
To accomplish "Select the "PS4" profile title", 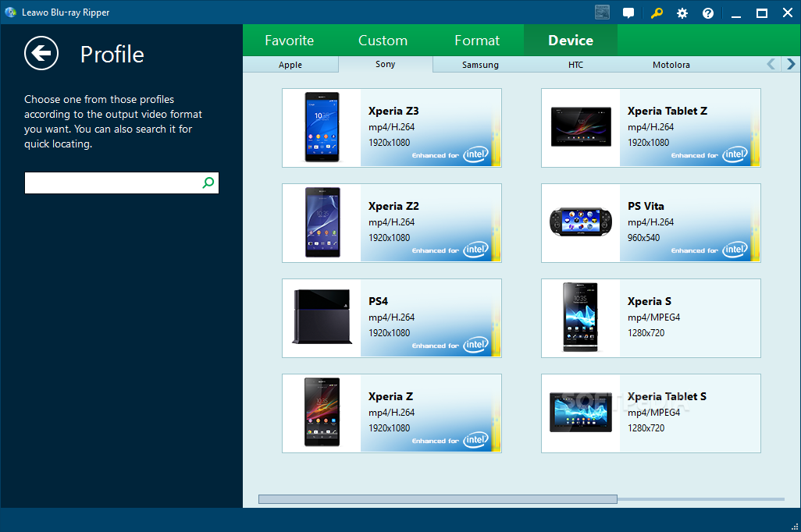I will [378, 301].
